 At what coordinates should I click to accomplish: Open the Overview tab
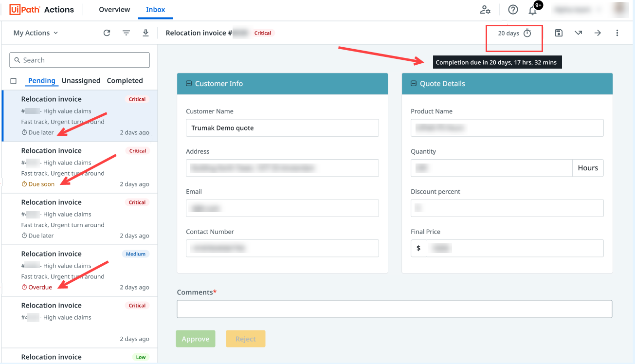114,10
